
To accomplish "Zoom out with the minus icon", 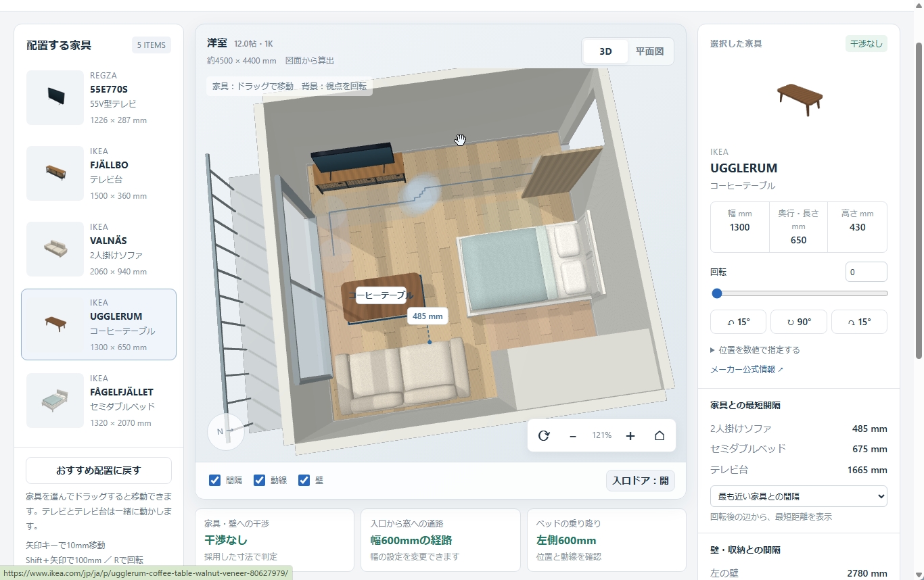I will [x=573, y=435].
